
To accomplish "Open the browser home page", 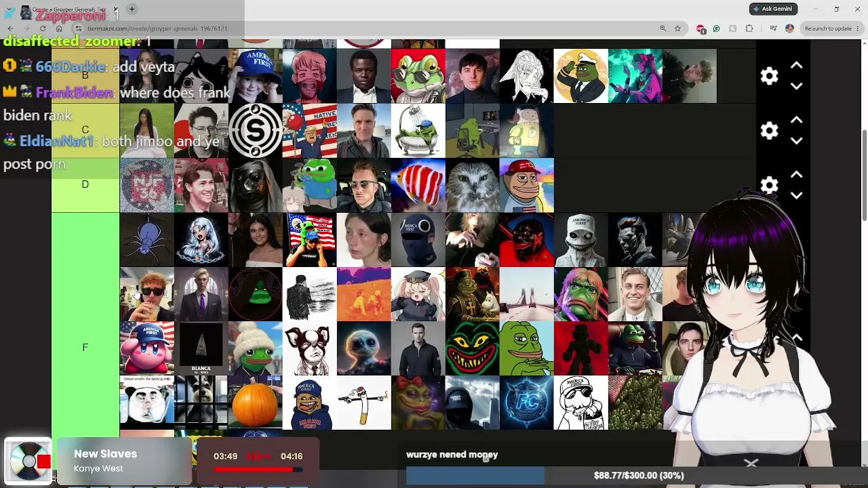I will coord(59,28).
